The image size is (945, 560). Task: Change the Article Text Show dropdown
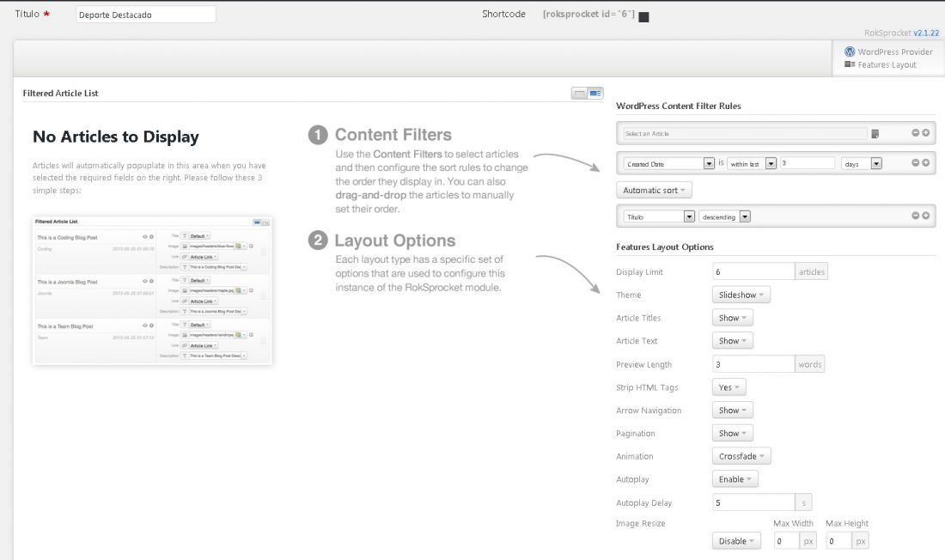[x=732, y=341]
